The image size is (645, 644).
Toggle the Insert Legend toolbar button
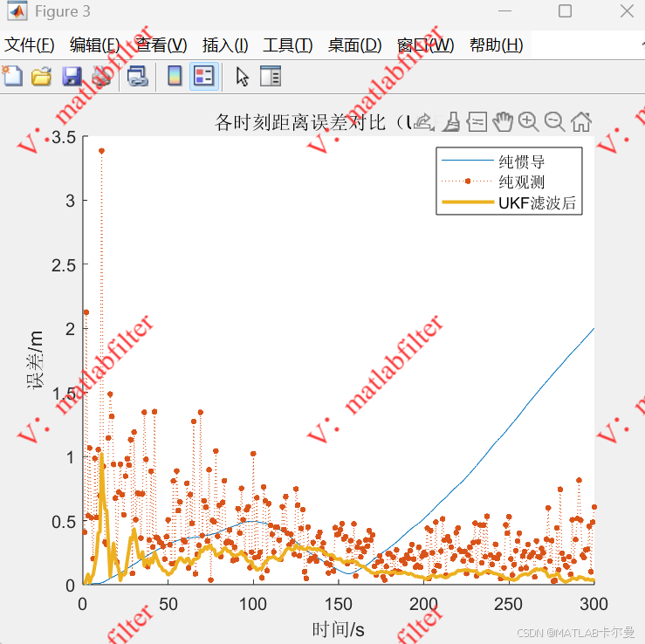click(204, 76)
